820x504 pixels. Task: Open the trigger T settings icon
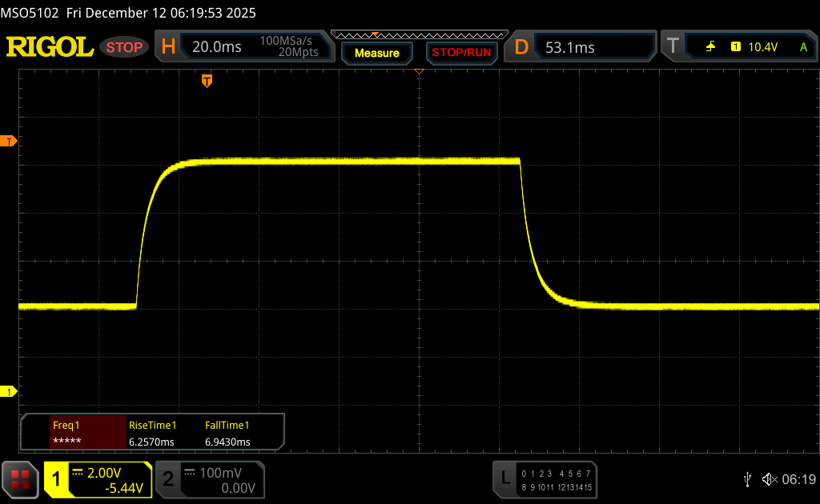click(673, 47)
